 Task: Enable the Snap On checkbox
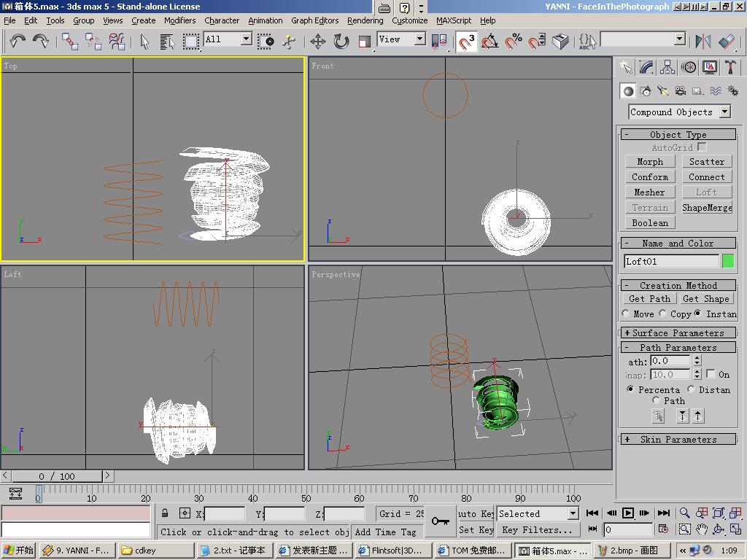tap(711, 374)
